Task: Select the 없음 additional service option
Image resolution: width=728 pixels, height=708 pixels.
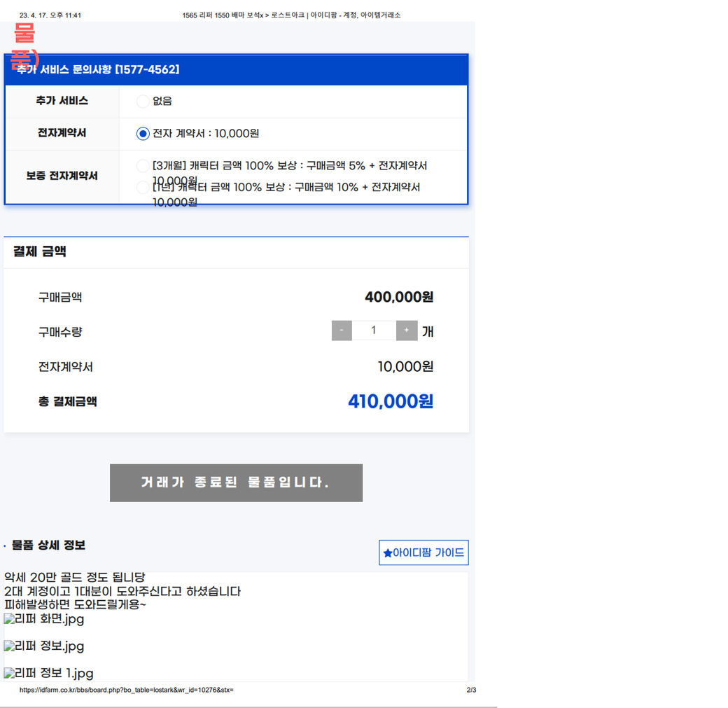Action: 143,102
